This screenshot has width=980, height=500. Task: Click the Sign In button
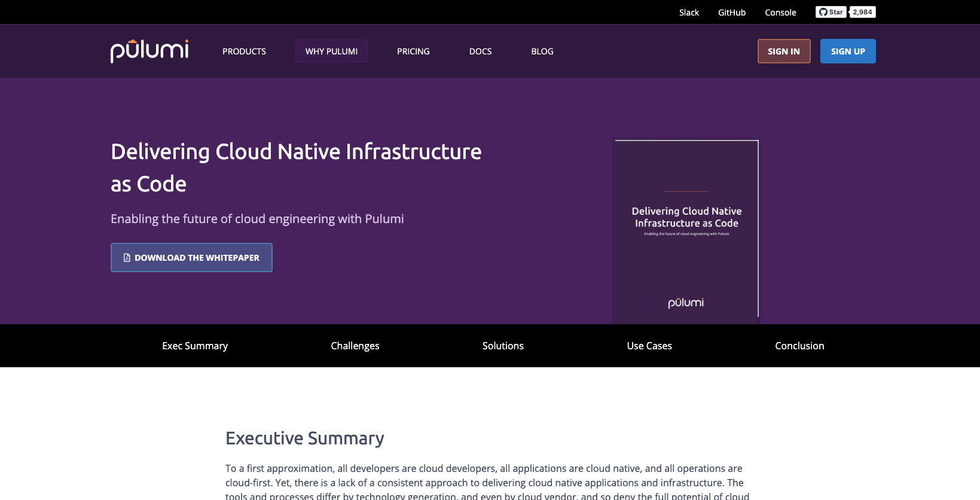[784, 51]
